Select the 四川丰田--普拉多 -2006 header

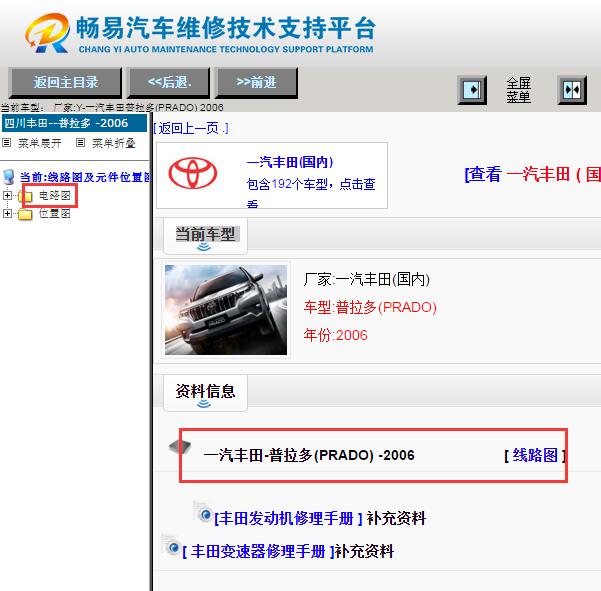[74, 123]
